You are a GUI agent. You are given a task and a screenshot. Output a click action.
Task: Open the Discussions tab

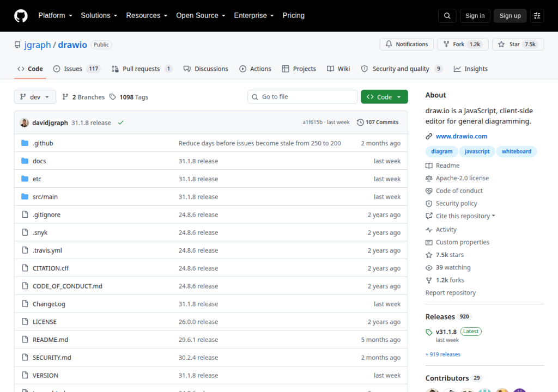(x=205, y=69)
